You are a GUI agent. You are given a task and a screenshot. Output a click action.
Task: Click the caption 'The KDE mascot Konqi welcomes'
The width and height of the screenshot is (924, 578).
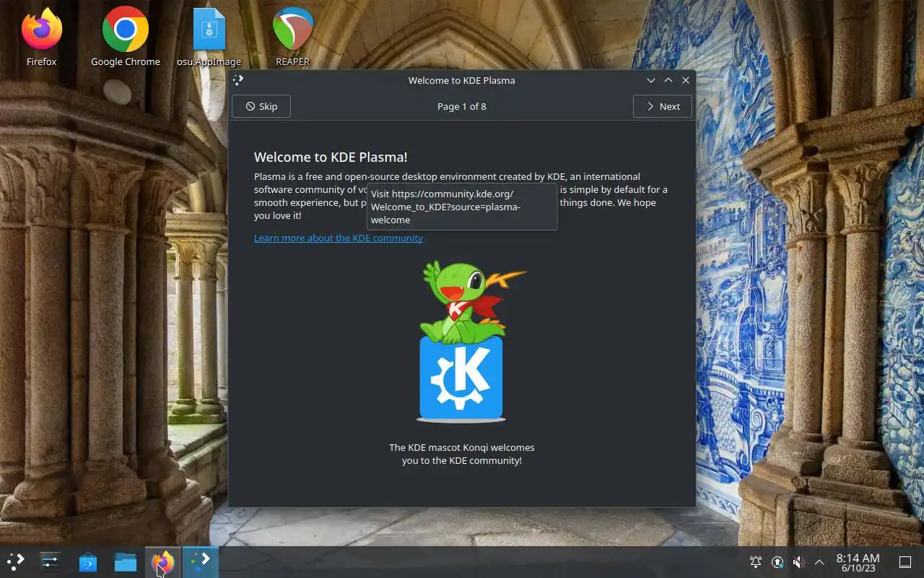(462, 447)
